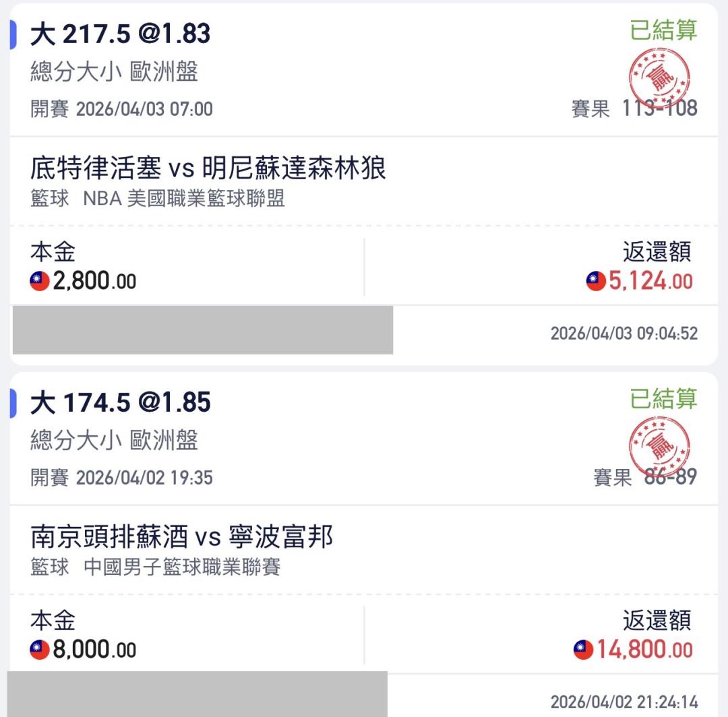
Task: Open the 大 174.5 @1.85 bet title
Action: click(120, 403)
